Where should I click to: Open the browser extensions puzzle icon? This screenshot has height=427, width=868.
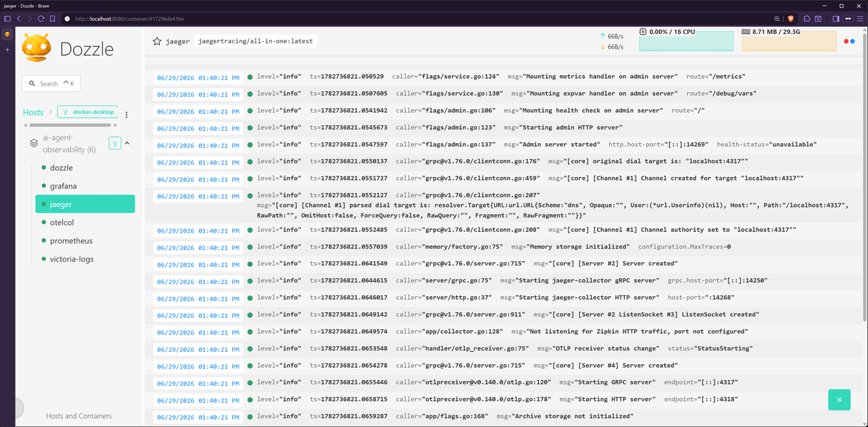coord(805,18)
